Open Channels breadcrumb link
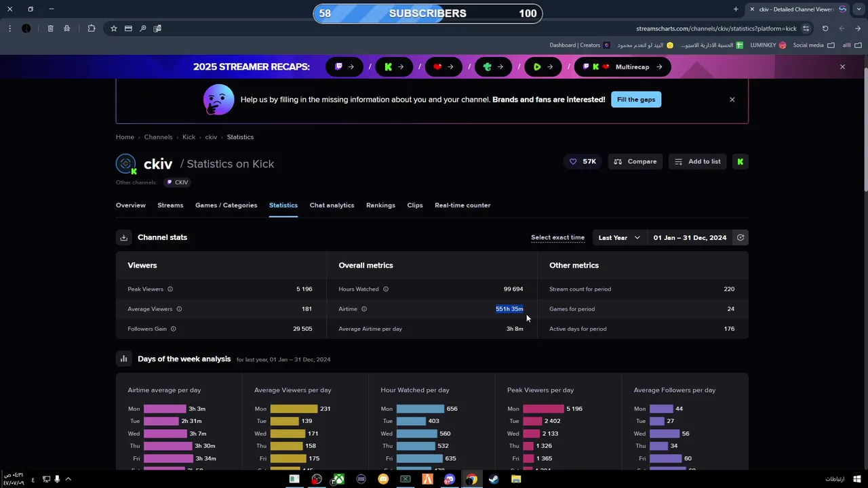The image size is (868, 488). 158,137
